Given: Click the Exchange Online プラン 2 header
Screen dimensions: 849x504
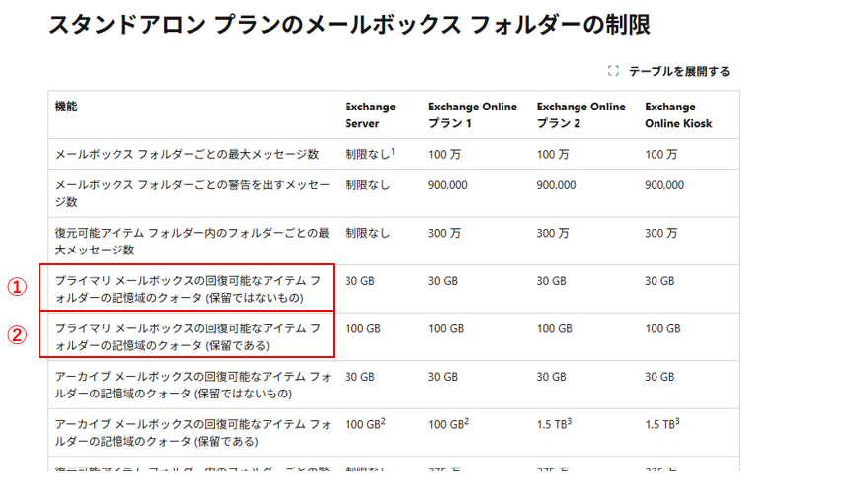Looking at the screenshot, I should [581, 115].
